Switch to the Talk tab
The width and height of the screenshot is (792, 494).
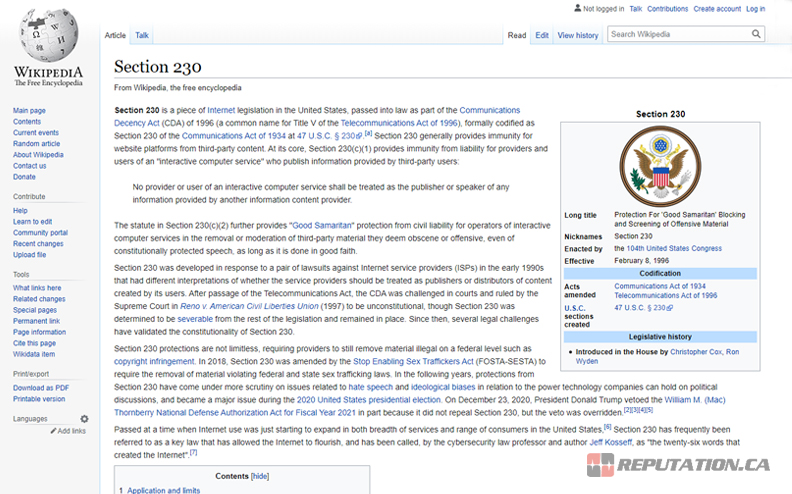(142, 35)
